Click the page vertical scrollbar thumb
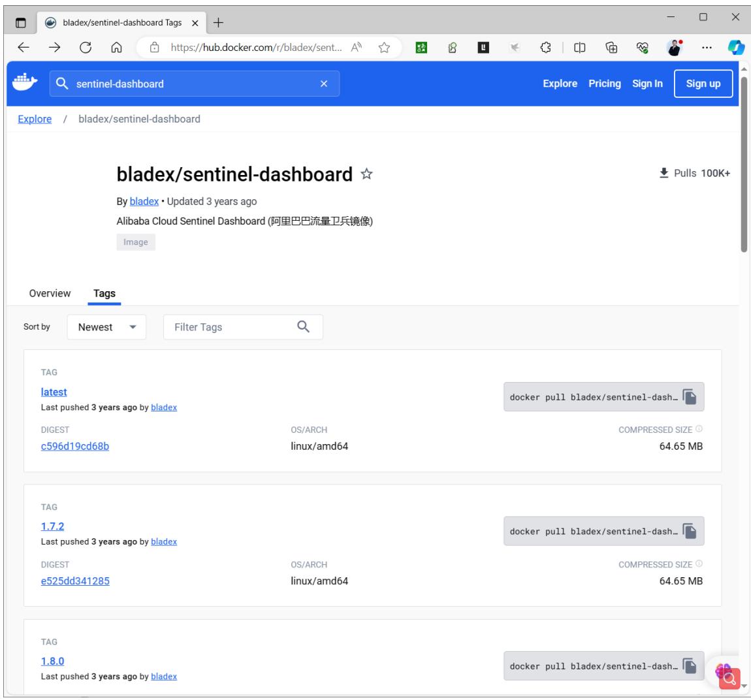This screenshot has width=751, height=700. click(744, 164)
